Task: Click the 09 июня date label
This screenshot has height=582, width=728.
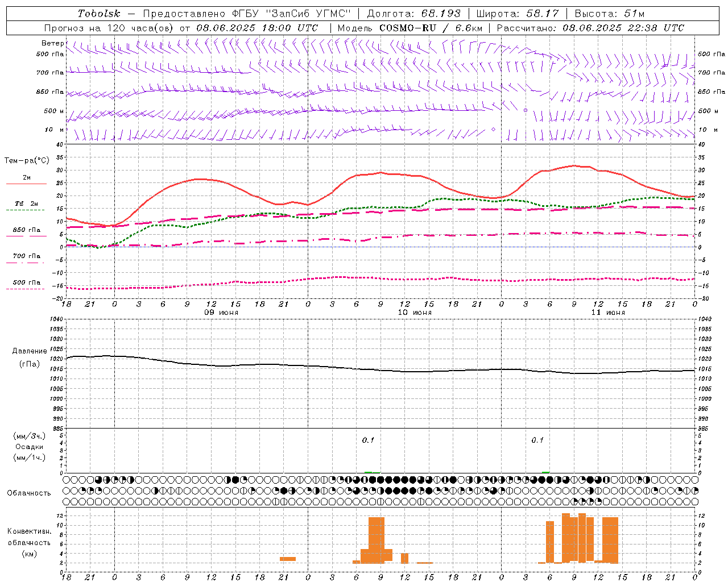Action: click(221, 313)
